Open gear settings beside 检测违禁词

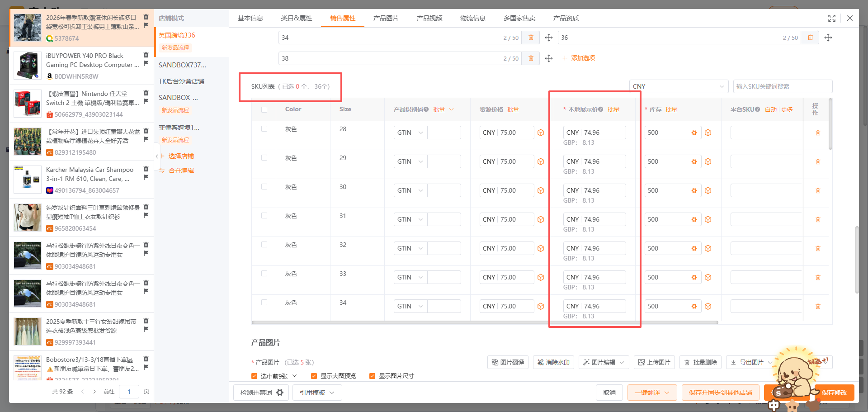tap(280, 393)
